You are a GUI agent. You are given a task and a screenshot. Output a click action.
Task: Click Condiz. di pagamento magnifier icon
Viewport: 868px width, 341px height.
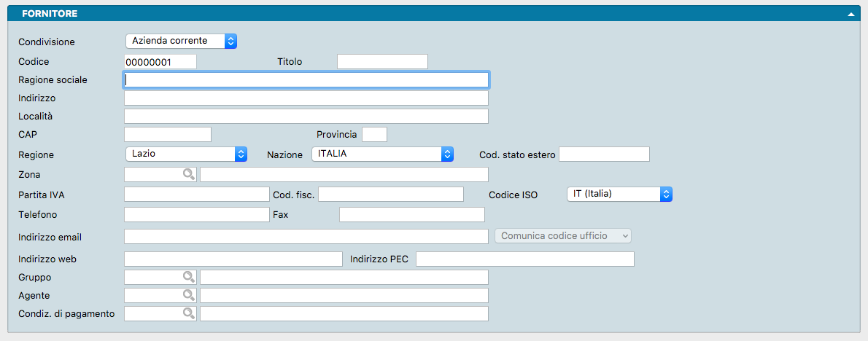pos(189,313)
